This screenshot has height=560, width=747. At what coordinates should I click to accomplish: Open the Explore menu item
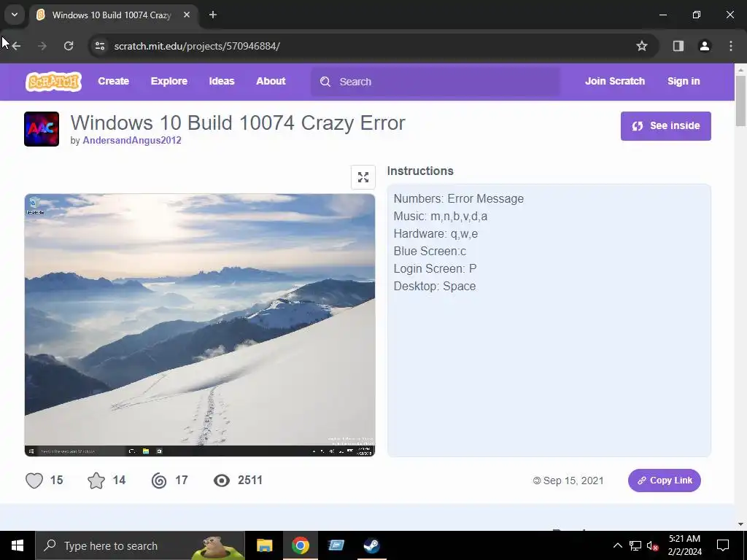[x=169, y=81]
